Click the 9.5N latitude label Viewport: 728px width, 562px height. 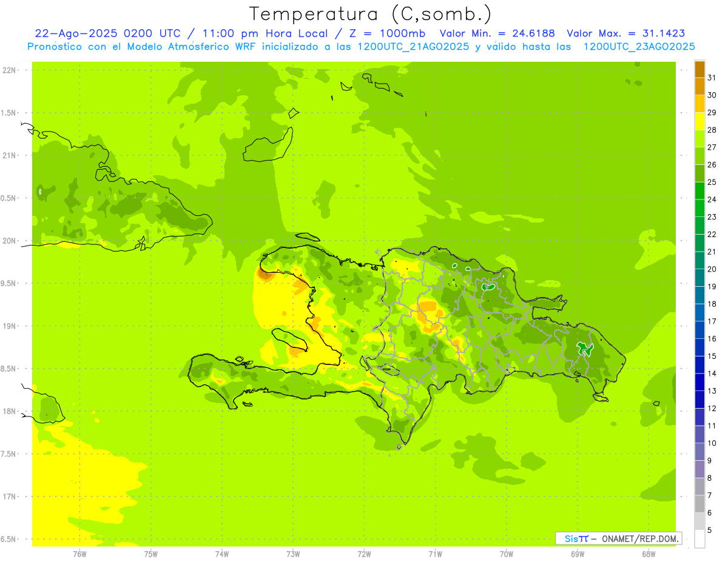9,284
